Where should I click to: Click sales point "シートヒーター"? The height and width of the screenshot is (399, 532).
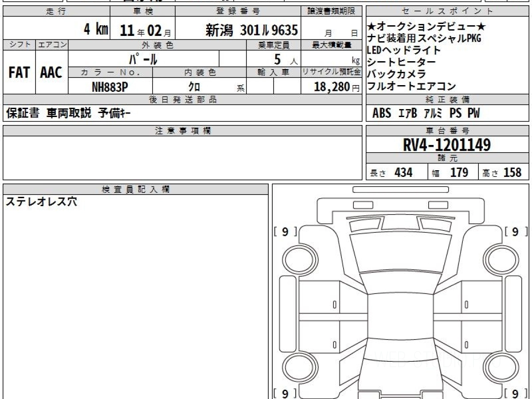[402, 63]
